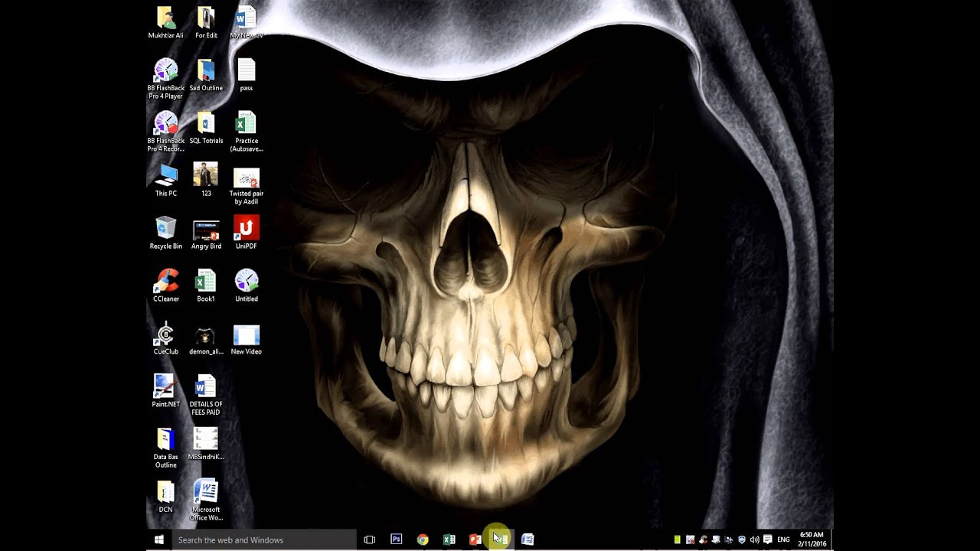The width and height of the screenshot is (980, 551).
Task: Open the last pinned taskbar app
Action: [528, 540]
